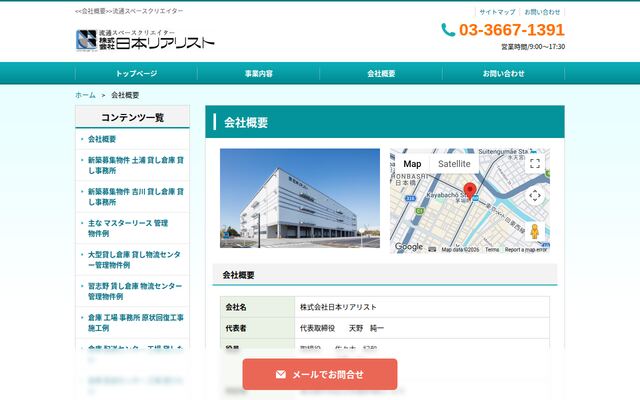Screen dimensions: 640x400
Task: Click the Google logo on the map
Action: [x=409, y=247]
